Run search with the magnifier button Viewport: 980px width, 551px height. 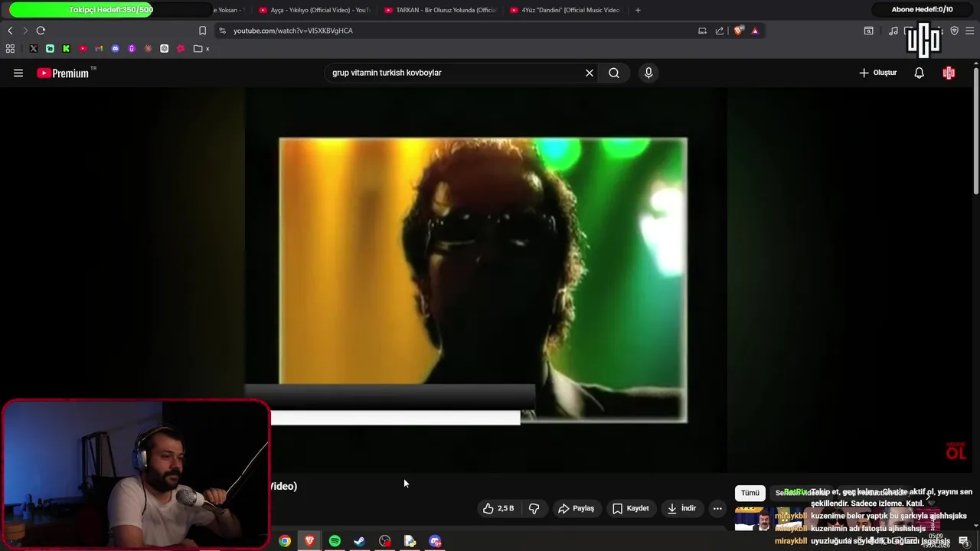coord(614,73)
